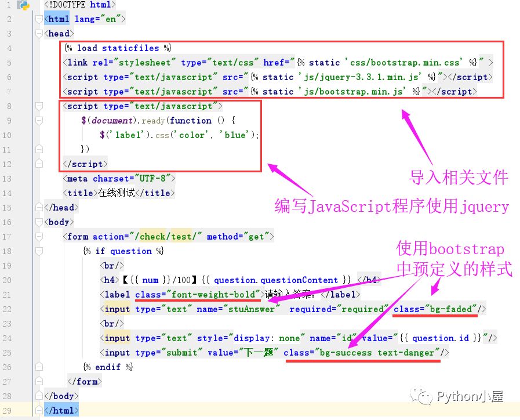Viewport: 520px width, 420px height.
Task: Click the closing html tag on line 29
Action: (x=62, y=410)
